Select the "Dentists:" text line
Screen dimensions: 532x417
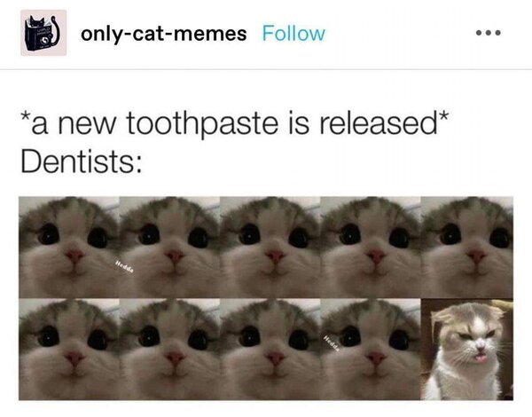pos(82,161)
